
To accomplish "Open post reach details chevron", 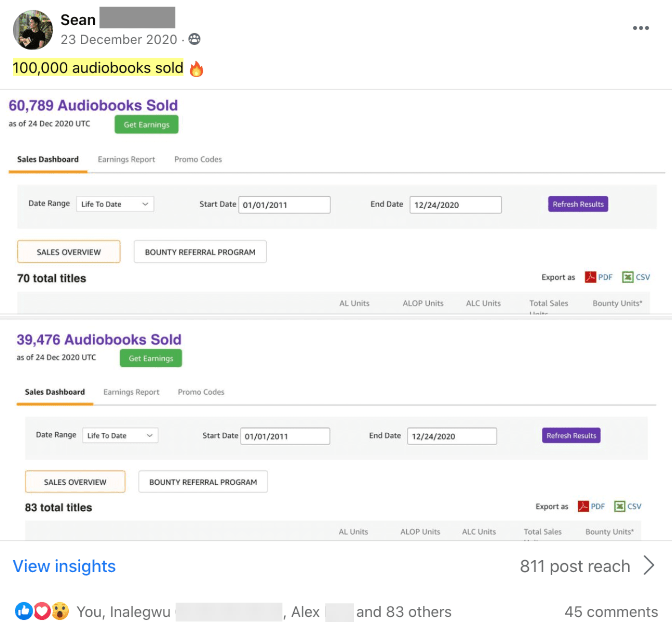I will [649, 566].
